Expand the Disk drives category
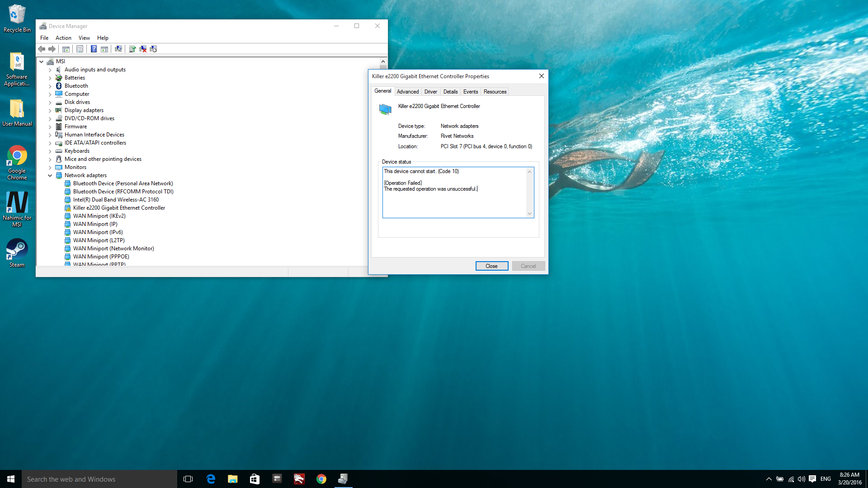The height and width of the screenshot is (488, 868). pos(50,103)
